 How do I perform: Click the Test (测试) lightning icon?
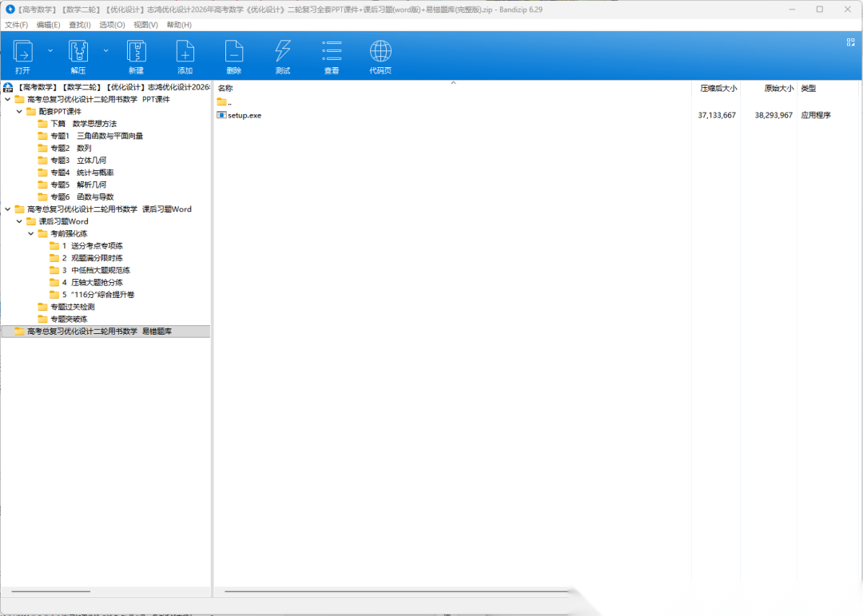coord(282,52)
